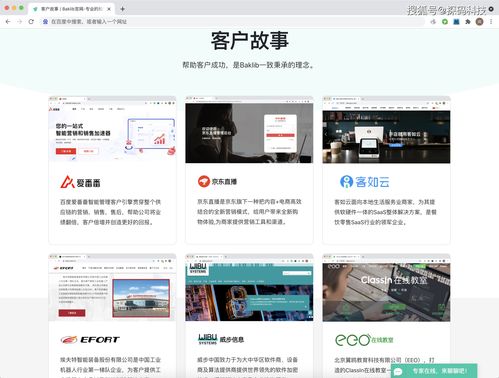Open the 京东直播 website screenshot thumbnail
The image size is (499, 378).
coord(249,130)
